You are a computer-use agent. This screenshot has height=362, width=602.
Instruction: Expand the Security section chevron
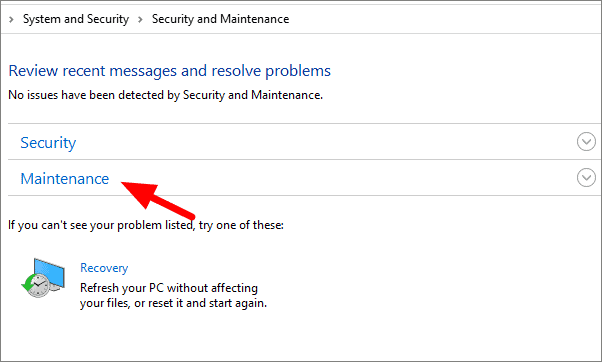click(x=586, y=142)
